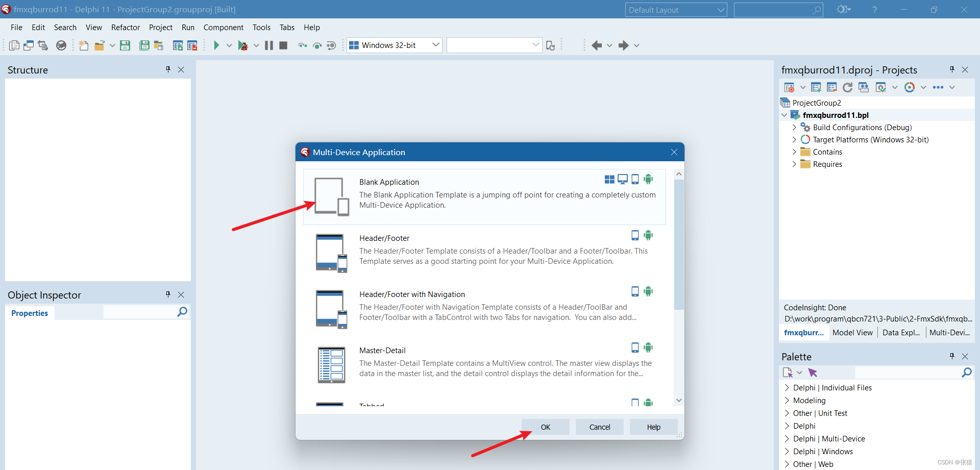
Task: Select the Header/Footer with Navigation template
Action: (x=484, y=309)
